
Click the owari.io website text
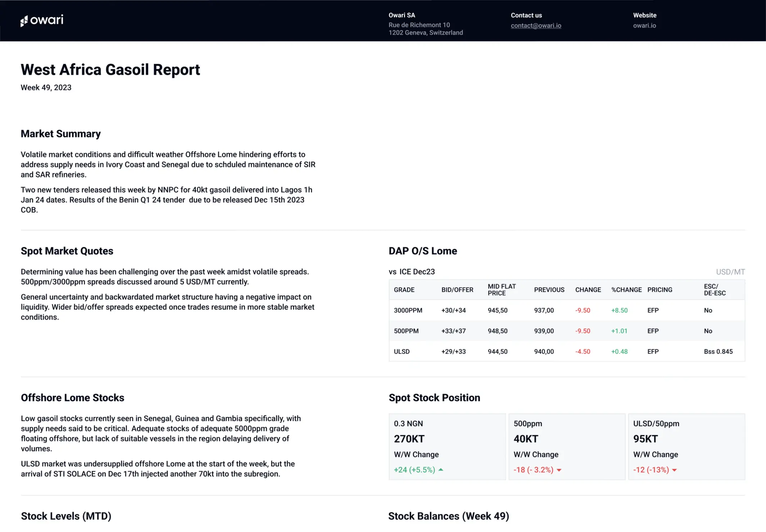(644, 26)
